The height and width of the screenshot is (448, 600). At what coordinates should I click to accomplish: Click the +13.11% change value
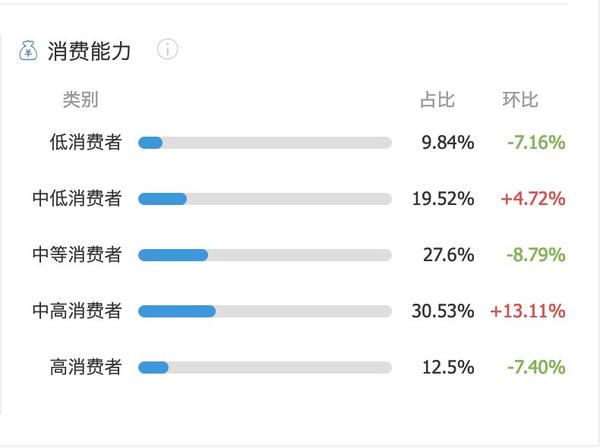tap(528, 311)
